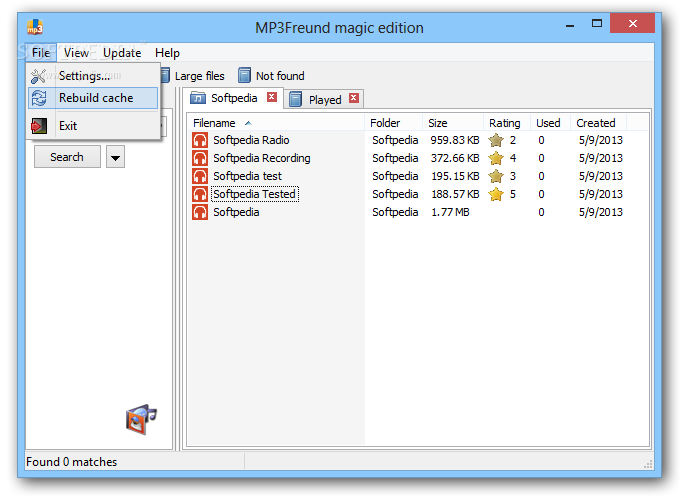Viewport: 682px width, 498px height.
Task: Click the Settings tools icon
Action: click(x=39, y=76)
